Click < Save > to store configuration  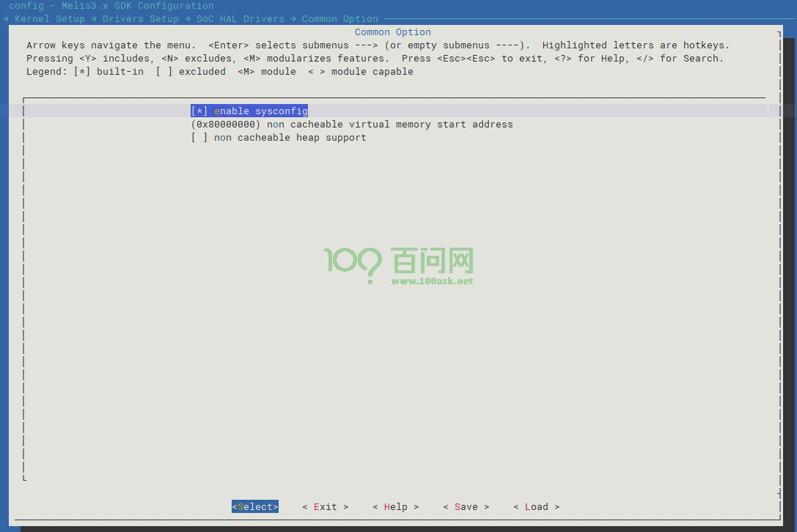click(x=466, y=507)
